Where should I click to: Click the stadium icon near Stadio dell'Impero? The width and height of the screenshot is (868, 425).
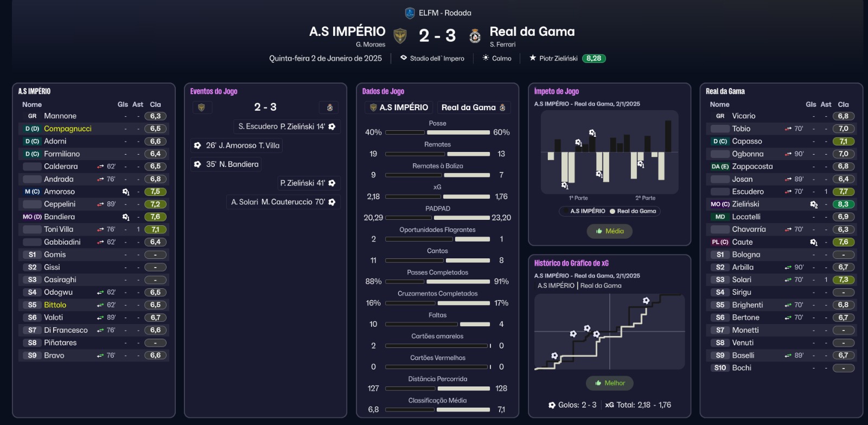[x=404, y=58]
